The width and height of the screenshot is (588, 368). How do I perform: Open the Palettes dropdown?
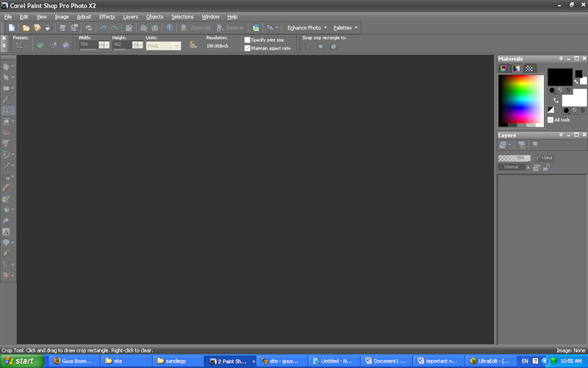click(345, 28)
